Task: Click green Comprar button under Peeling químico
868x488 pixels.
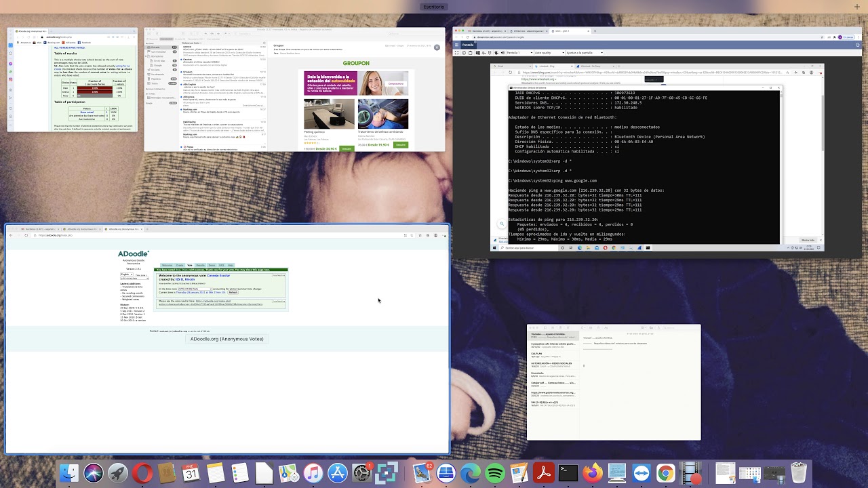Action: click(x=347, y=148)
